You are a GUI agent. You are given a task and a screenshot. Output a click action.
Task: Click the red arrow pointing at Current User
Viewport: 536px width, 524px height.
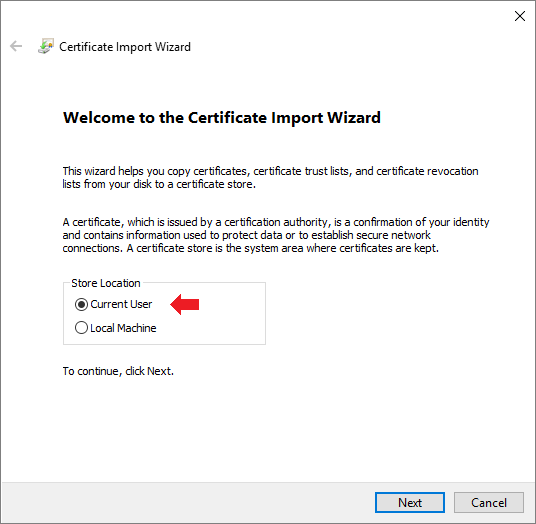click(185, 304)
